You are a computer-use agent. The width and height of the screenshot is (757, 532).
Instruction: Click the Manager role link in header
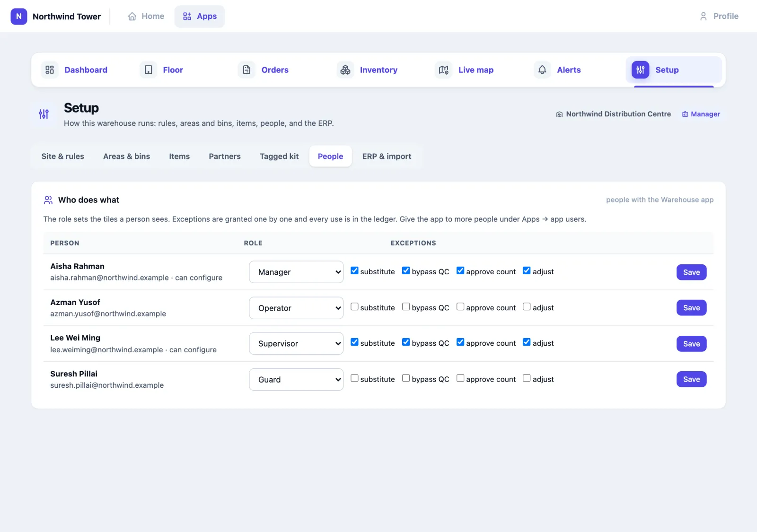point(701,114)
